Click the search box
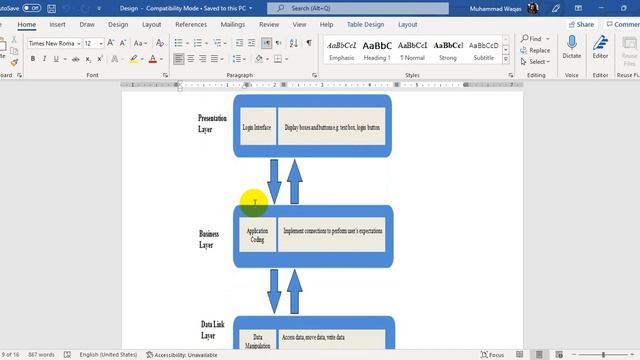The height and width of the screenshot is (360, 640). point(358,8)
